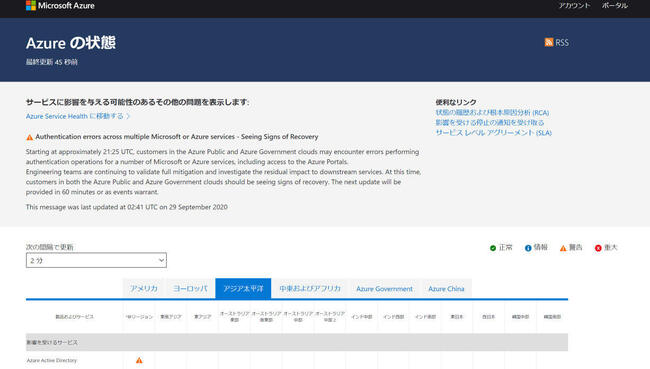Click the 東日本 column header
The width and height of the screenshot is (650, 369).
tap(457, 317)
